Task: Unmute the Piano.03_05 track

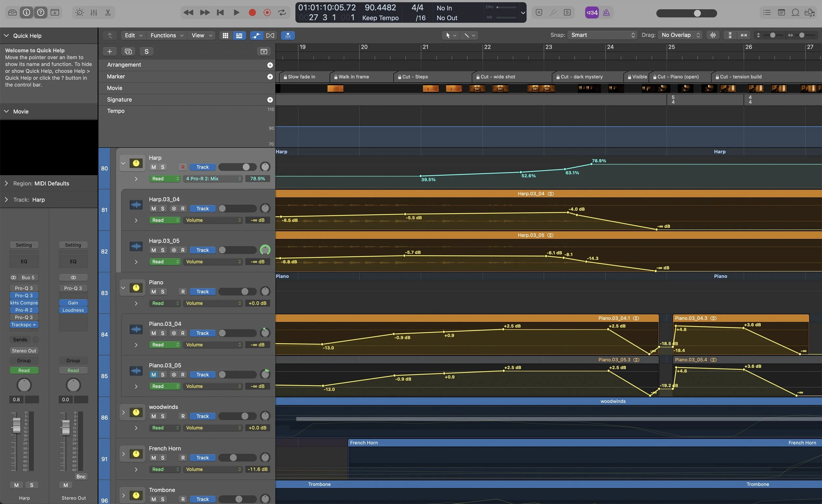Action: click(154, 374)
